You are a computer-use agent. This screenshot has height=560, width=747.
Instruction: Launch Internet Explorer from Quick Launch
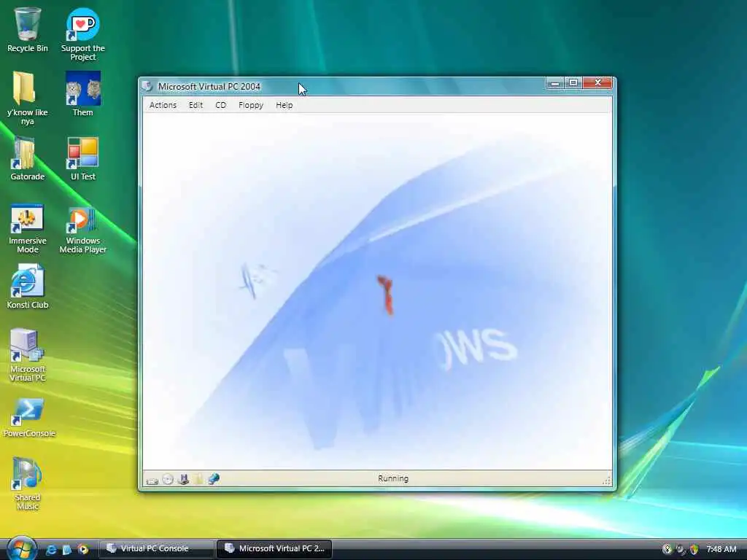(x=50, y=550)
